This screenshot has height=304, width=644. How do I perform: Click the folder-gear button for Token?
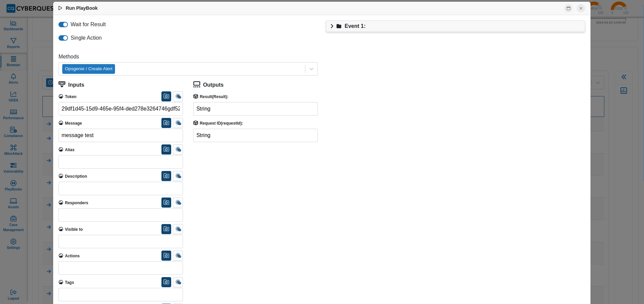click(x=166, y=96)
